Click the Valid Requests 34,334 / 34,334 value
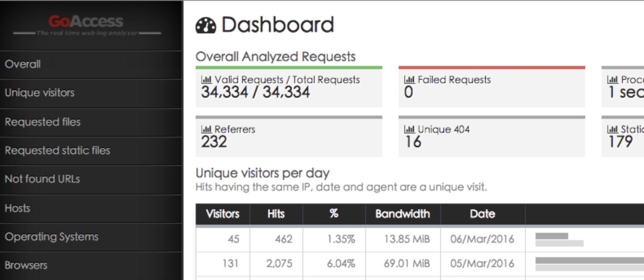The width and height of the screenshot is (644, 280). point(256,92)
